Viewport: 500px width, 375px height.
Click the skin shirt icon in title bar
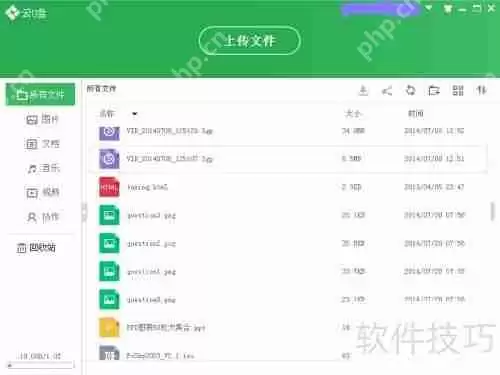tap(448, 9)
